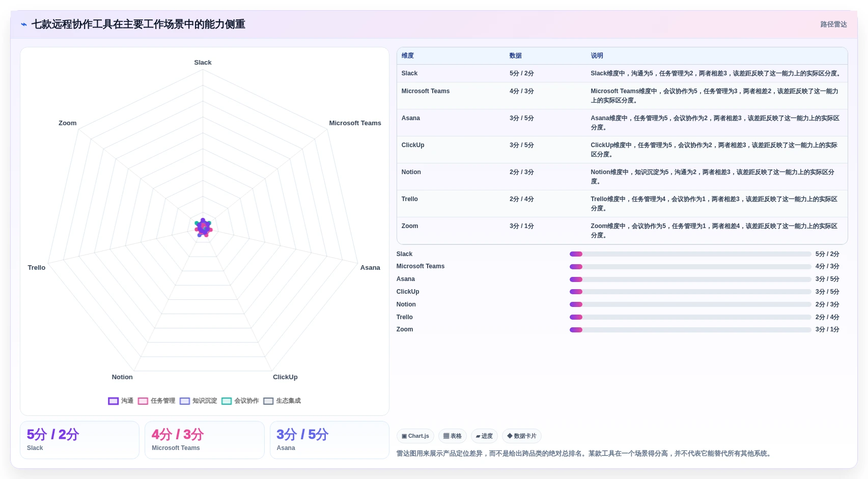Click the Notion progress bar
Viewport: 868px width, 479px height.
click(x=690, y=304)
